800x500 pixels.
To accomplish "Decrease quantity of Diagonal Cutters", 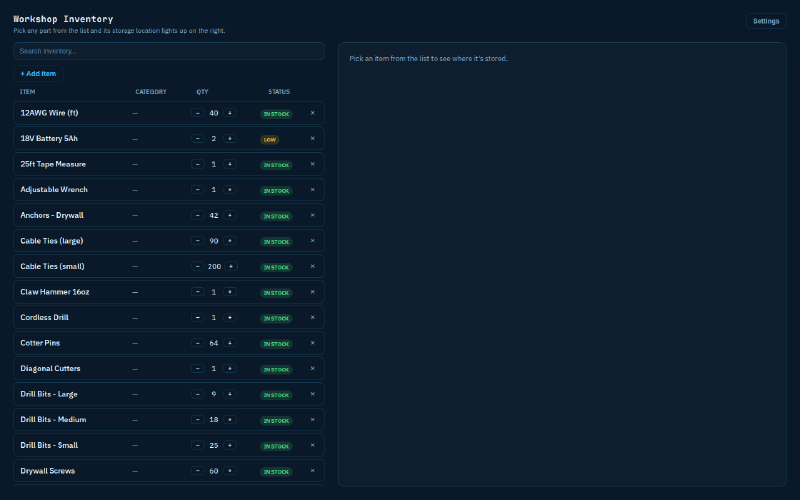I will click(197, 368).
